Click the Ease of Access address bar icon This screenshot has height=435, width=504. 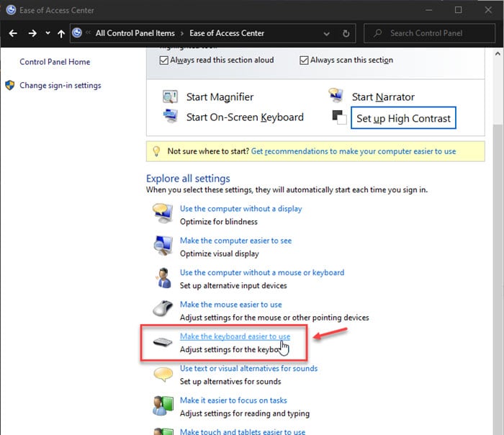tap(77, 33)
